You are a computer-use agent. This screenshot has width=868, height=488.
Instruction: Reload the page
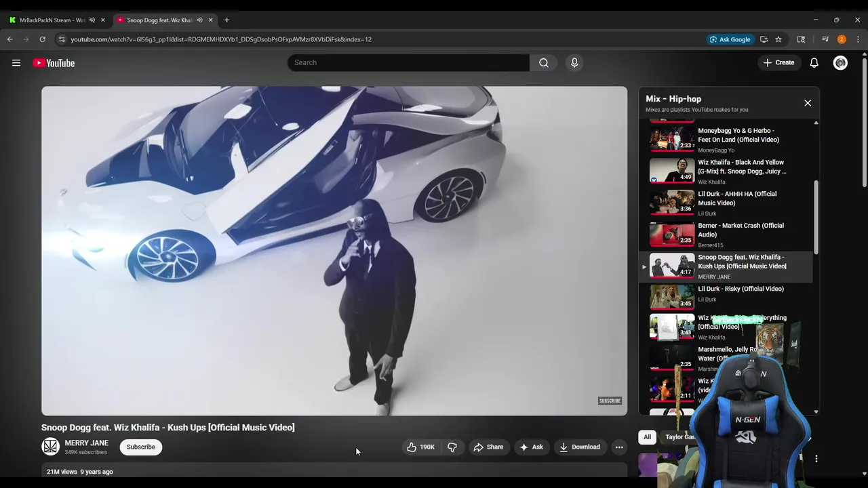click(x=42, y=39)
